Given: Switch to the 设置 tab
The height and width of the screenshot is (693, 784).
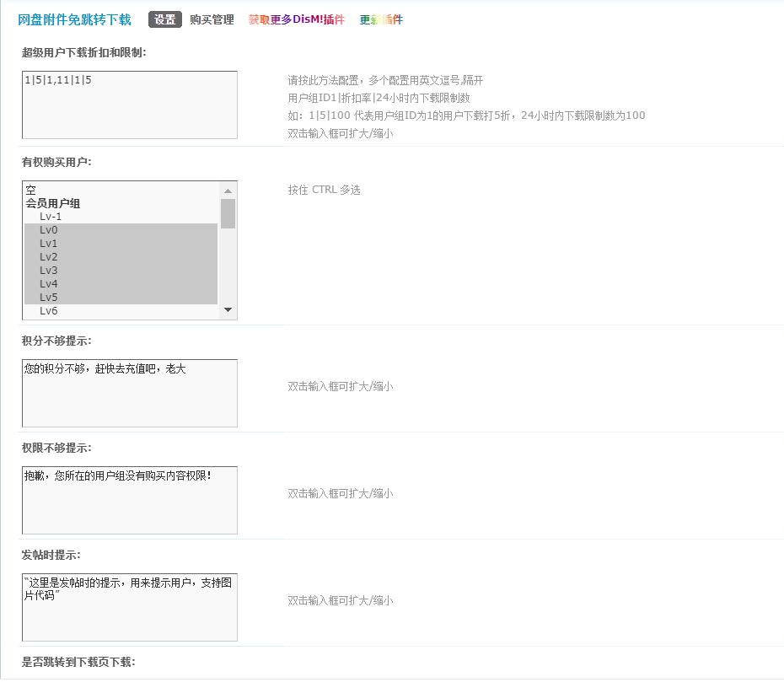Looking at the screenshot, I should coord(164,19).
